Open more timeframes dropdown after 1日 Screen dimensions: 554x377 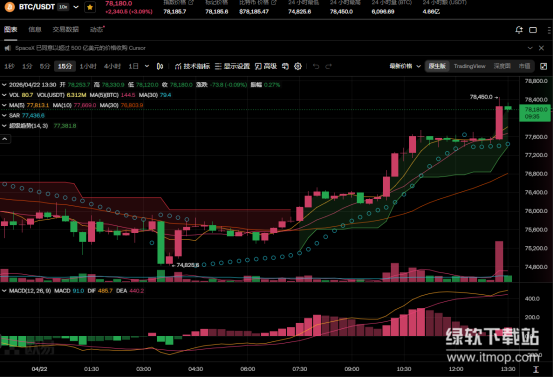tap(147, 66)
